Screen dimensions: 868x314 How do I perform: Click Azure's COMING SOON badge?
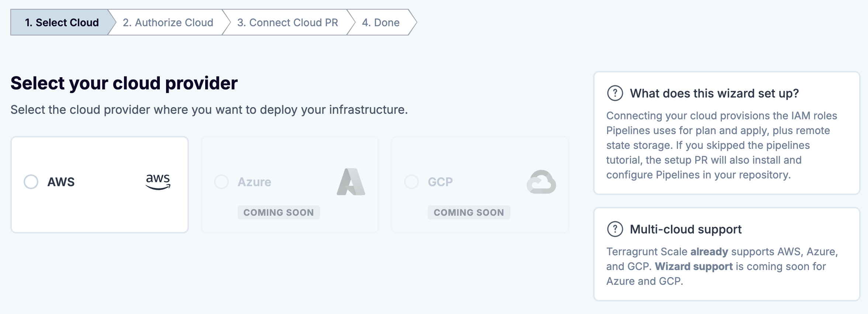point(279,212)
